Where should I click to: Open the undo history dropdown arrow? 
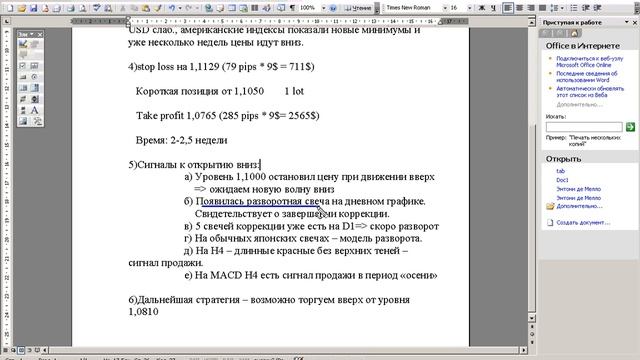(180, 8)
